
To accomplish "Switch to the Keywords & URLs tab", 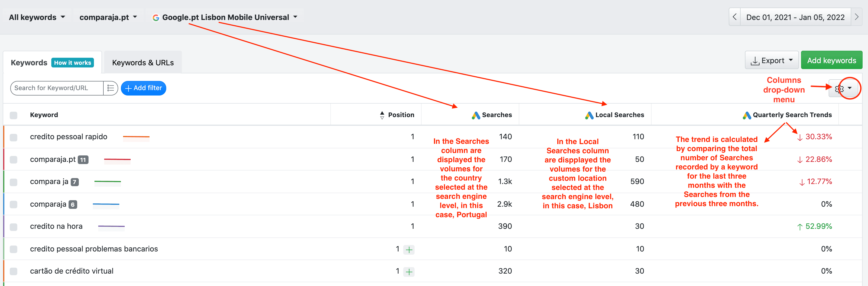I will tap(143, 63).
